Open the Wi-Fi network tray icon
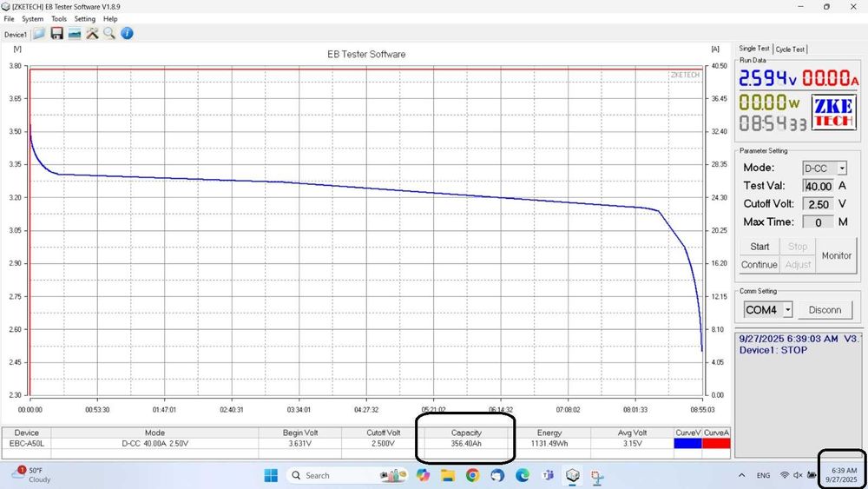The height and width of the screenshot is (489, 868). pos(785,475)
